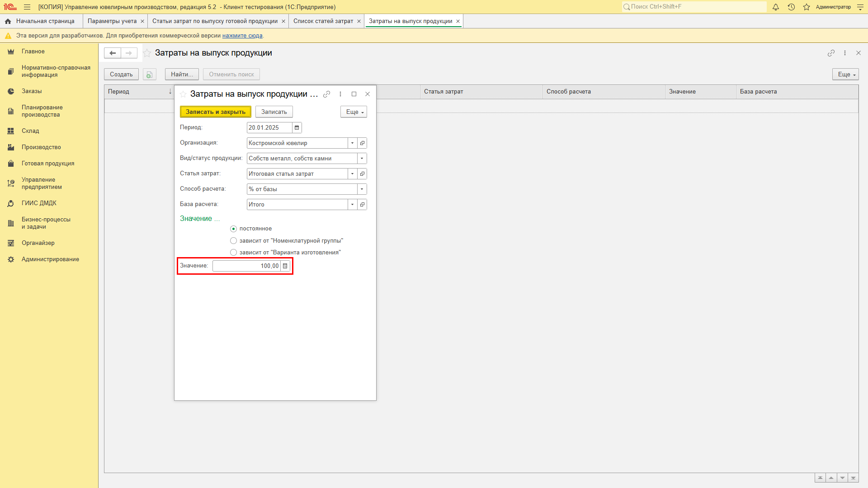Expand Вид/статус продукции dropdown arrow

(362, 159)
